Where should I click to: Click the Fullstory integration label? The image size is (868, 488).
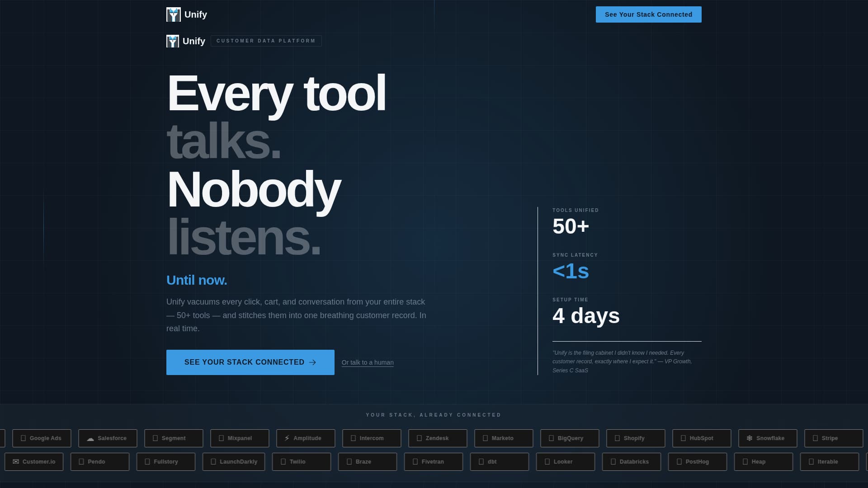coord(166,462)
